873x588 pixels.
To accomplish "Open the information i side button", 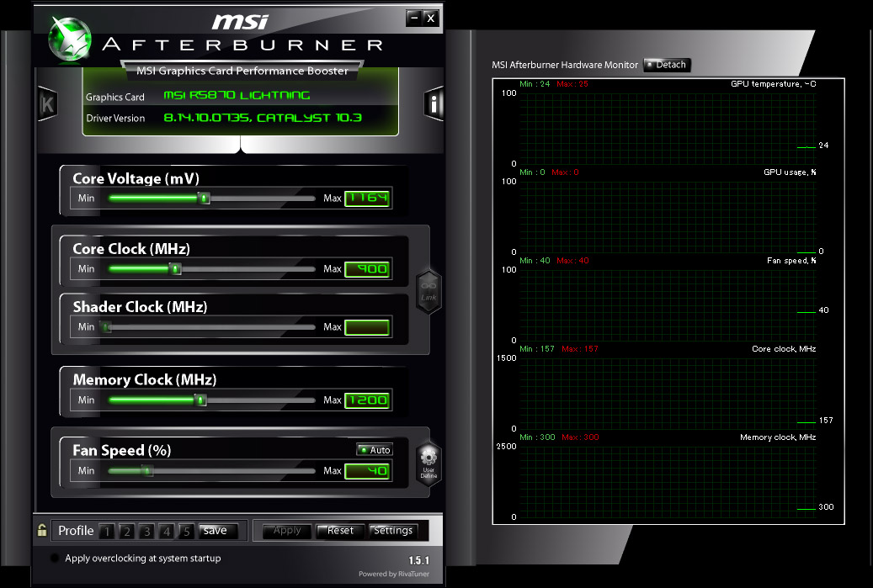I will click(434, 103).
